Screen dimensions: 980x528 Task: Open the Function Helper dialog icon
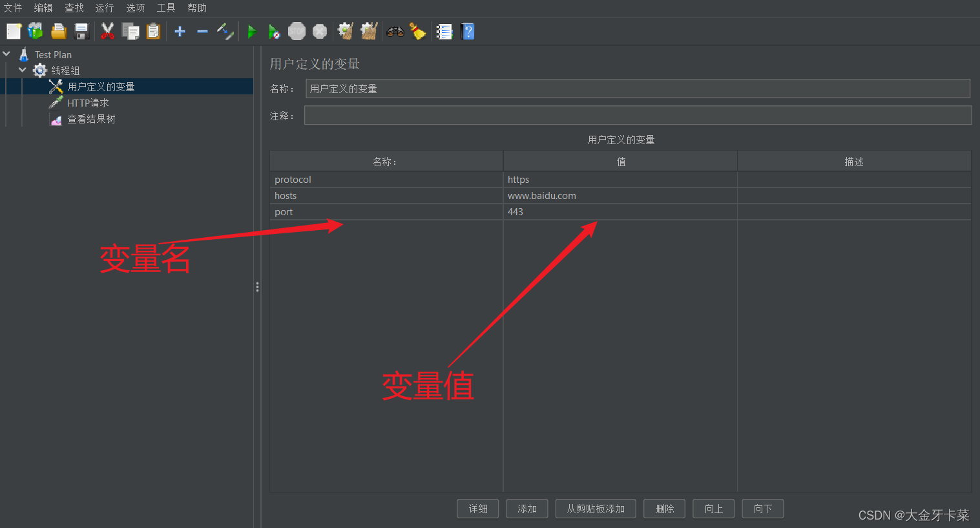point(444,31)
